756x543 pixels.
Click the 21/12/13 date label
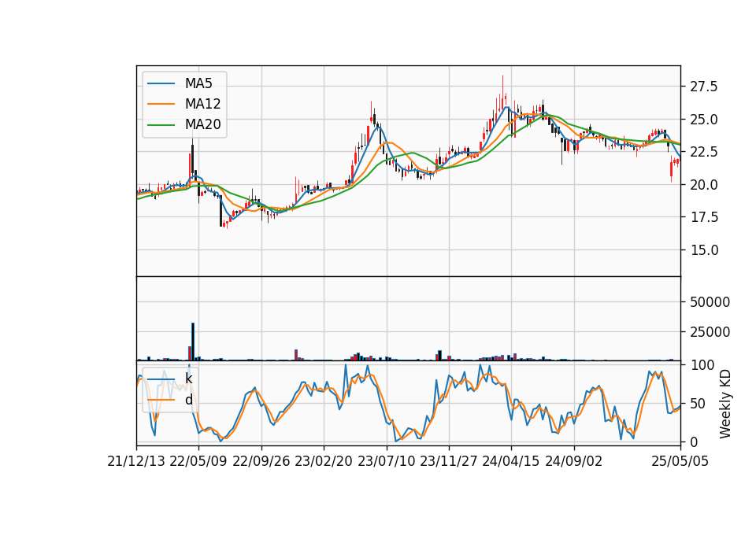tap(136, 462)
